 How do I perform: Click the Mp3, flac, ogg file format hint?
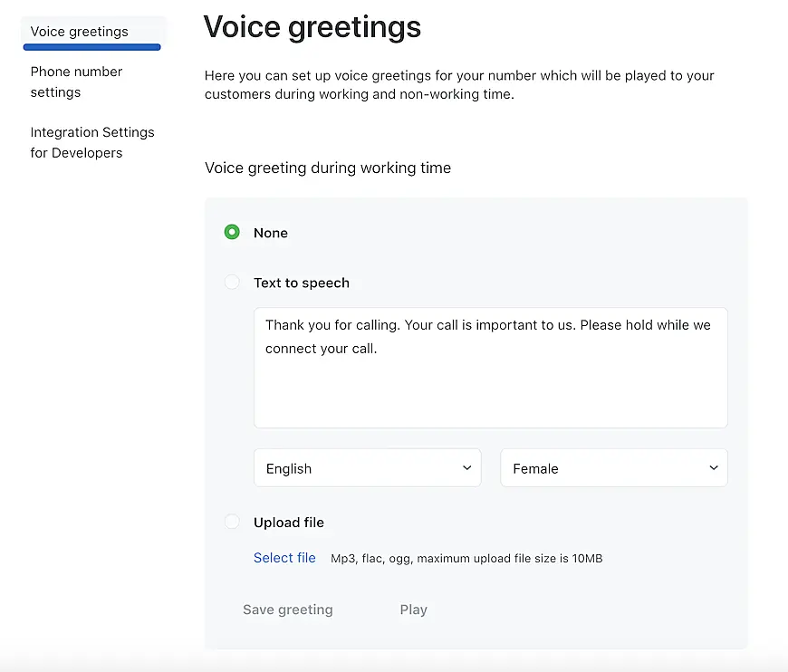click(x=466, y=559)
